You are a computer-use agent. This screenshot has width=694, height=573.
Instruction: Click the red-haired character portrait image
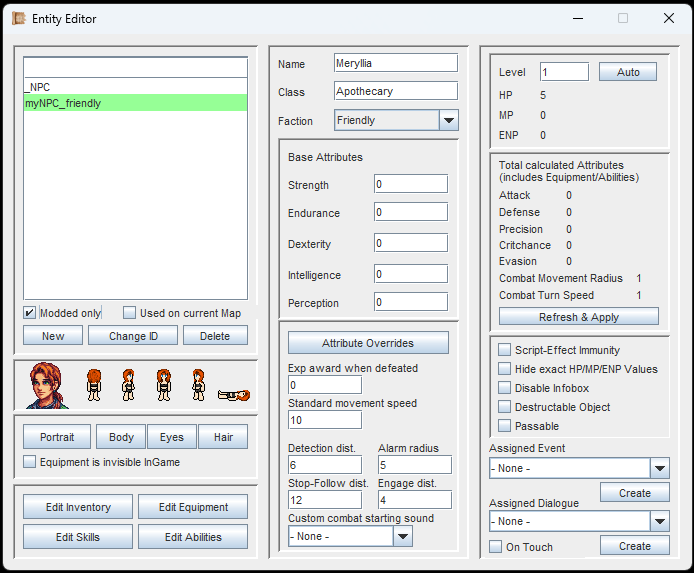pos(45,385)
